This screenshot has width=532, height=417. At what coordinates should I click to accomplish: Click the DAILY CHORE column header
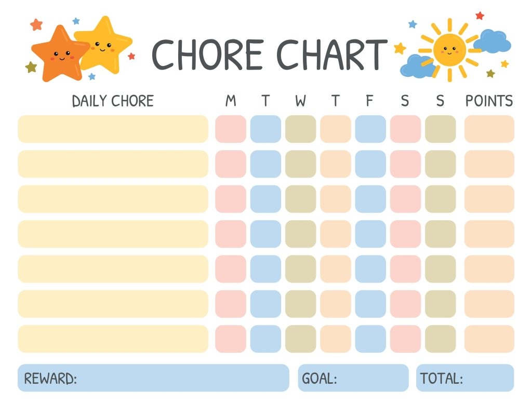[x=113, y=101]
